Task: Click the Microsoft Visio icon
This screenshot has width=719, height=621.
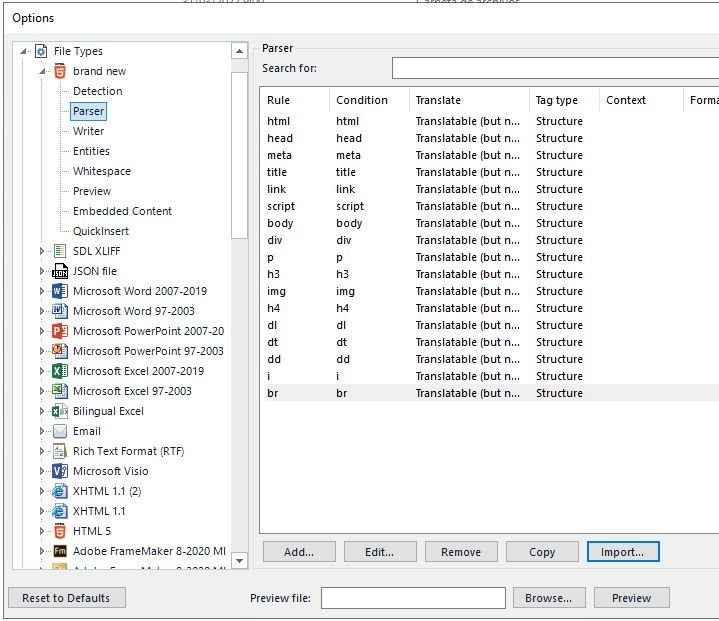Action: coord(60,471)
